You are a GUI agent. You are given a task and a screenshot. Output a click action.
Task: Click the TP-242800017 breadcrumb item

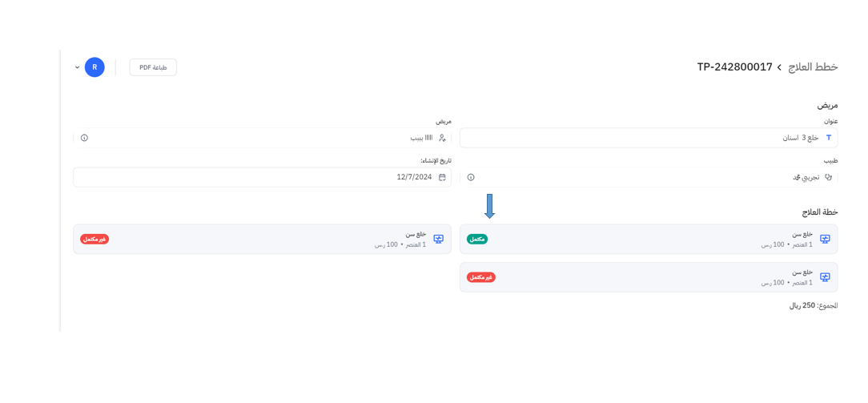(x=734, y=67)
